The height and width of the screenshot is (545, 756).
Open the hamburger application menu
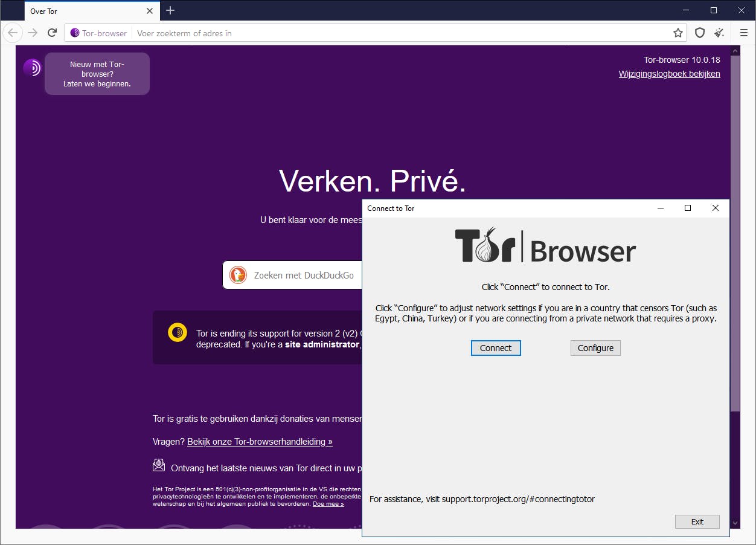[744, 33]
